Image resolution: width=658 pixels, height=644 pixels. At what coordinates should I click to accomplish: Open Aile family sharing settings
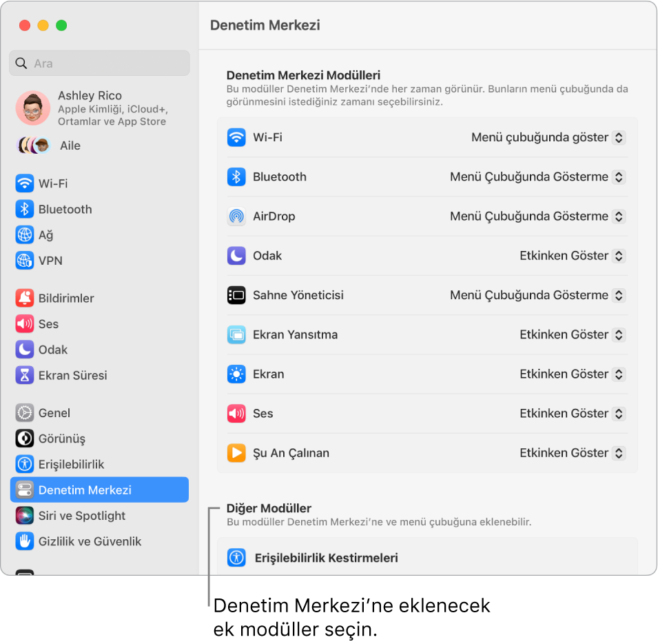(x=70, y=145)
